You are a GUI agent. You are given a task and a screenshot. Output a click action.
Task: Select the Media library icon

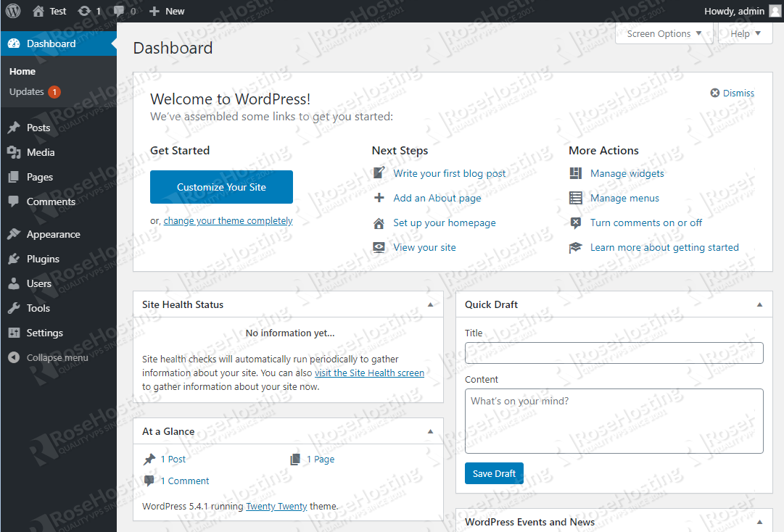[x=15, y=151]
